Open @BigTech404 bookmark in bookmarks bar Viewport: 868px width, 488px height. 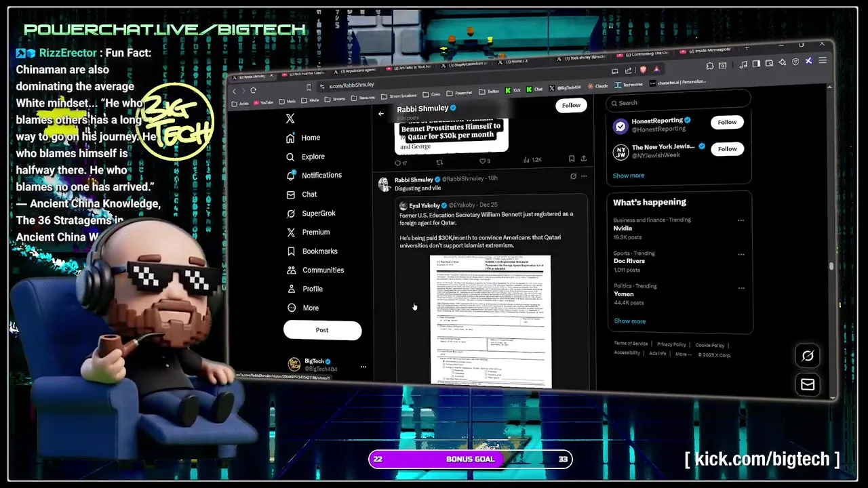click(566, 88)
